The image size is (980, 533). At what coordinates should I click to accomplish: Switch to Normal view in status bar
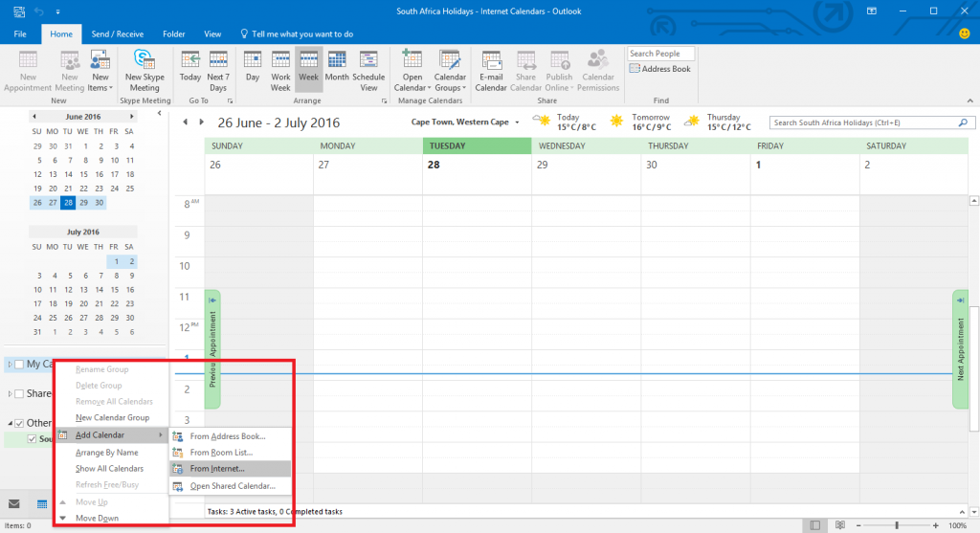(x=815, y=525)
